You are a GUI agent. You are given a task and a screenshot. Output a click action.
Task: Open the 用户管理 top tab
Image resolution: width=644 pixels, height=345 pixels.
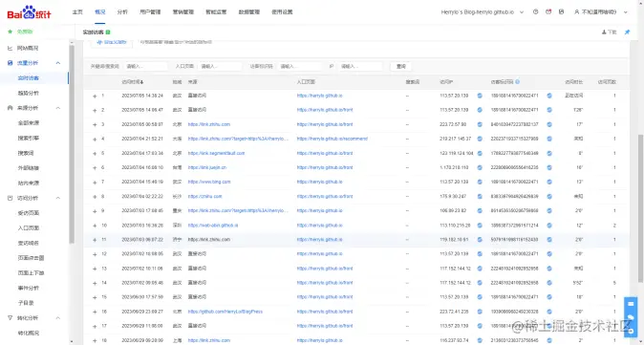tap(150, 12)
